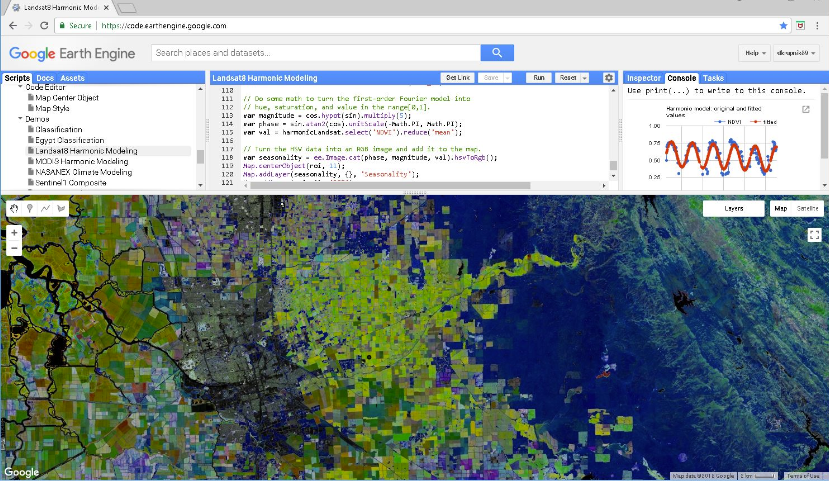
Task: Open Chrome menu three dots
Action: click(817, 25)
